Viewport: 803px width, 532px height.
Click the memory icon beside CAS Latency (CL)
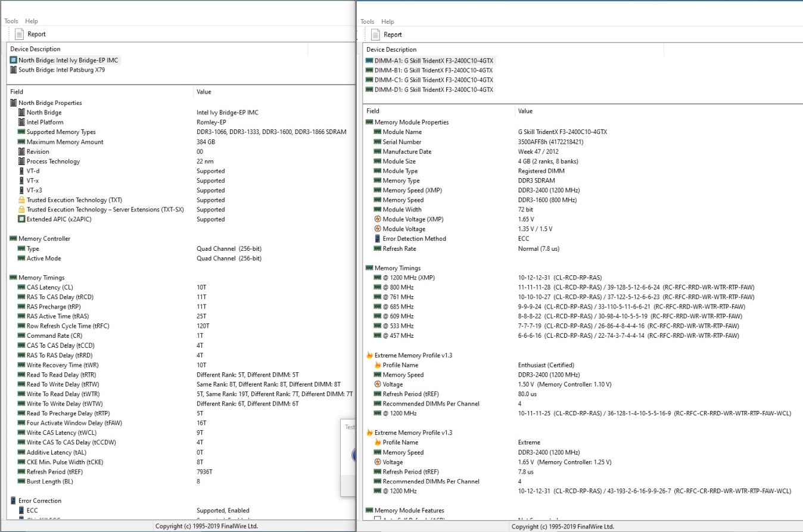[22, 287]
